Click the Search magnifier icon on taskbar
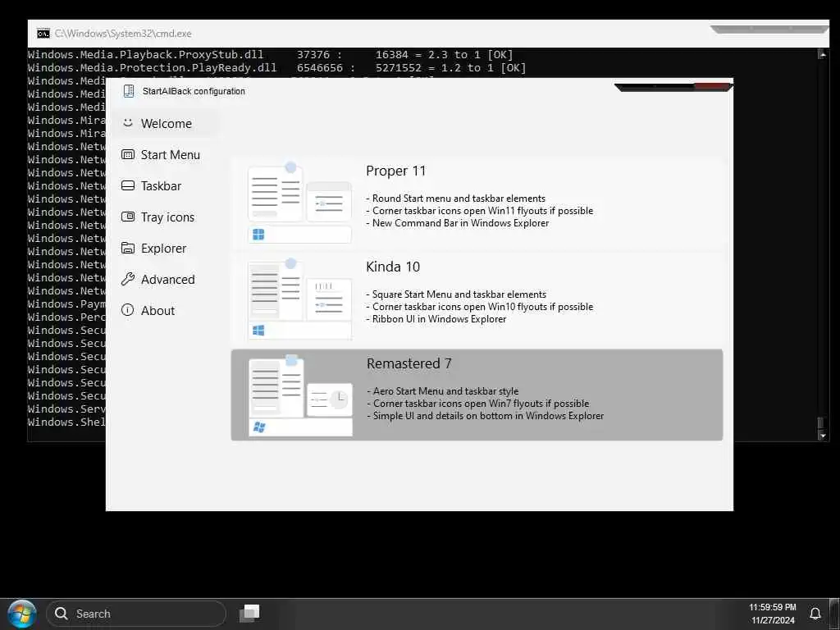 (61, 614)
